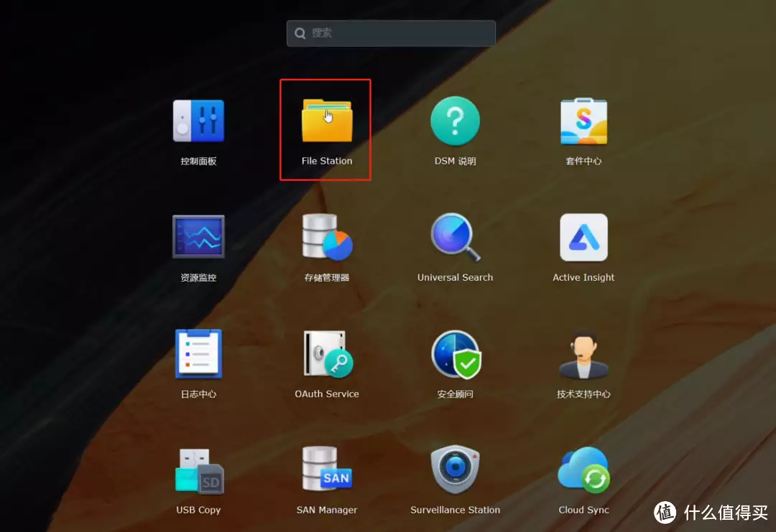776x532 pixels.
Task: Click the Surveillance Station label text
Action: (x=456, y=510)
